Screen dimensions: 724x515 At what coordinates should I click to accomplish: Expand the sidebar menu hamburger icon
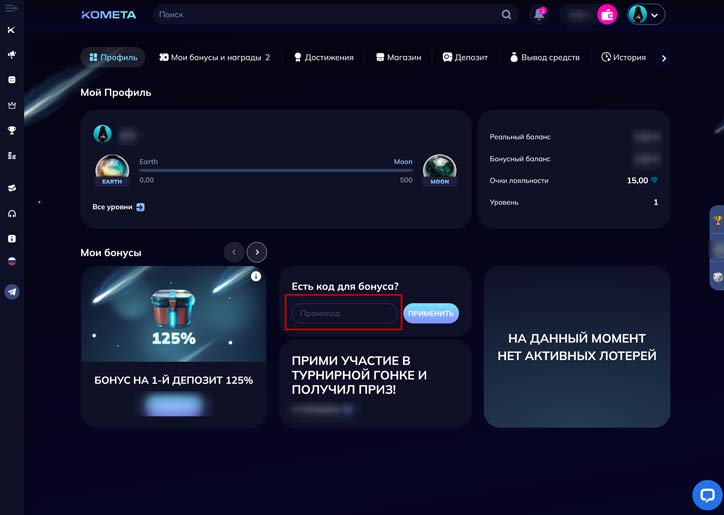[x=12, y=8]
